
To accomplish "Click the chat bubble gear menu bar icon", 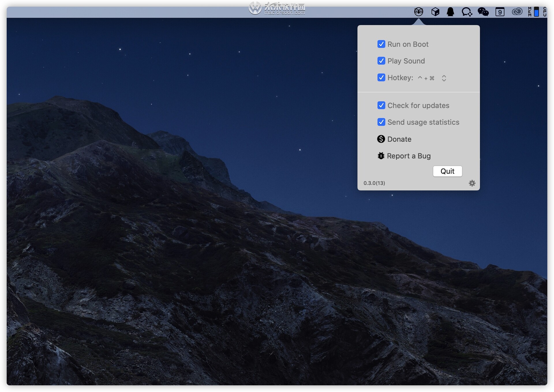I will (467, 12).
